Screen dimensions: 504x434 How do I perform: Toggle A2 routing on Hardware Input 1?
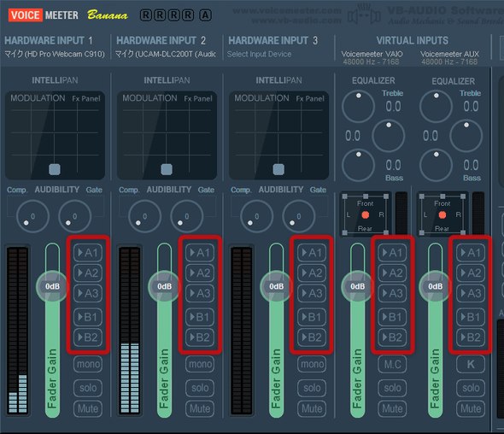click(x=88, y=273)
